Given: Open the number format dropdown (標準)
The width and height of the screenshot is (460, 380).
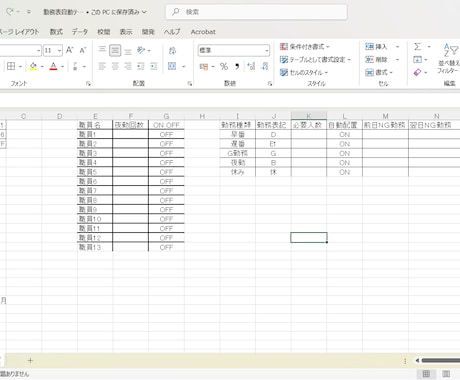Looking at the screenshot, I should click(x=267, y=51).
